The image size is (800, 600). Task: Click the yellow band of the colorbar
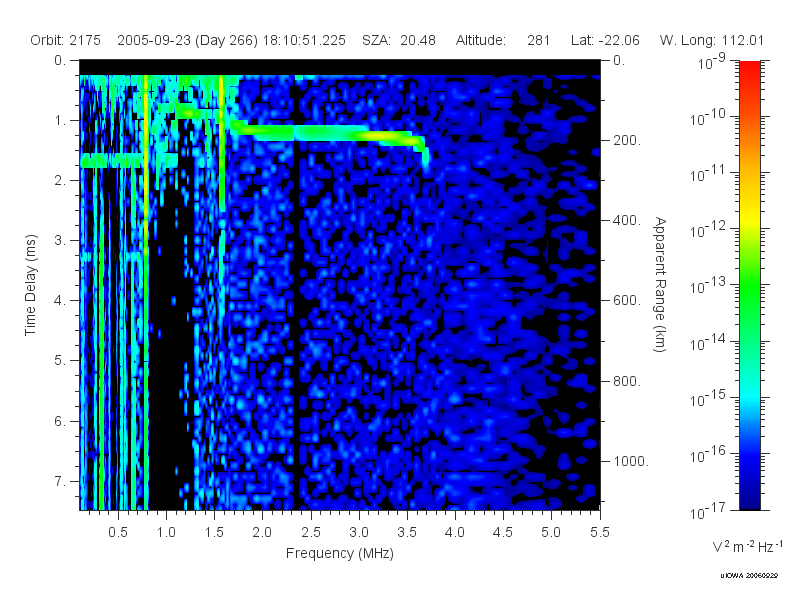tap(749, 219)
